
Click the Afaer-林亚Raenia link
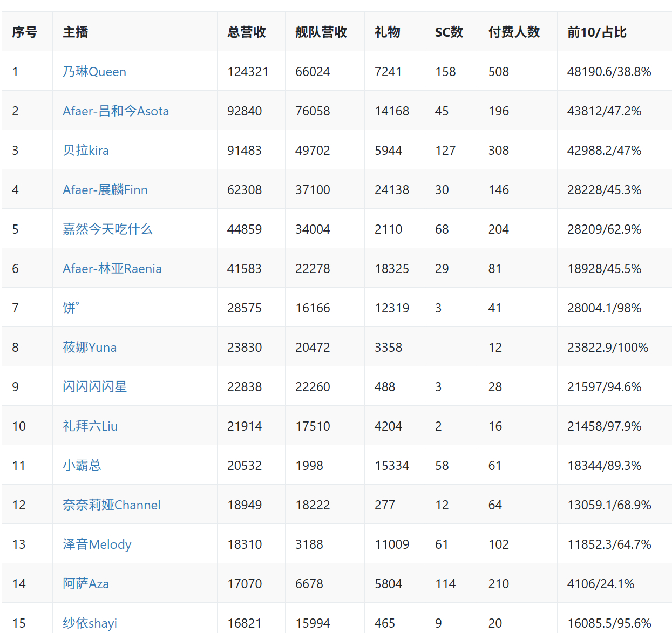click(x=112, y=269)
